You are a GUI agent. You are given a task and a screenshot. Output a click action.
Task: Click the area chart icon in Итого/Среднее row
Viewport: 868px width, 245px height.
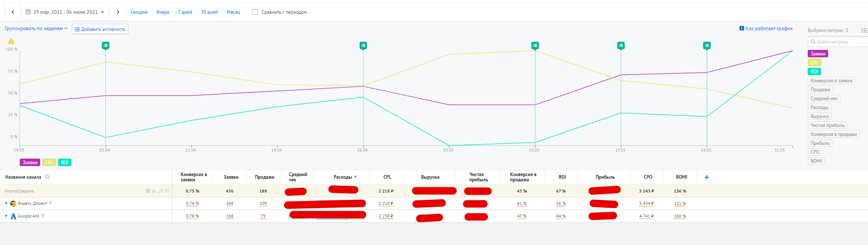tap(154, 191)
